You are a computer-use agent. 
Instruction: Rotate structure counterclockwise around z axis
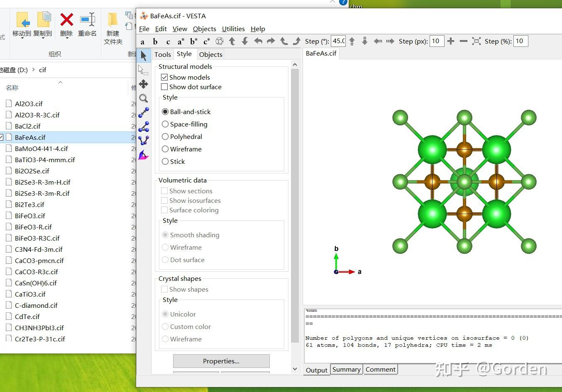(x=284, y=41)
